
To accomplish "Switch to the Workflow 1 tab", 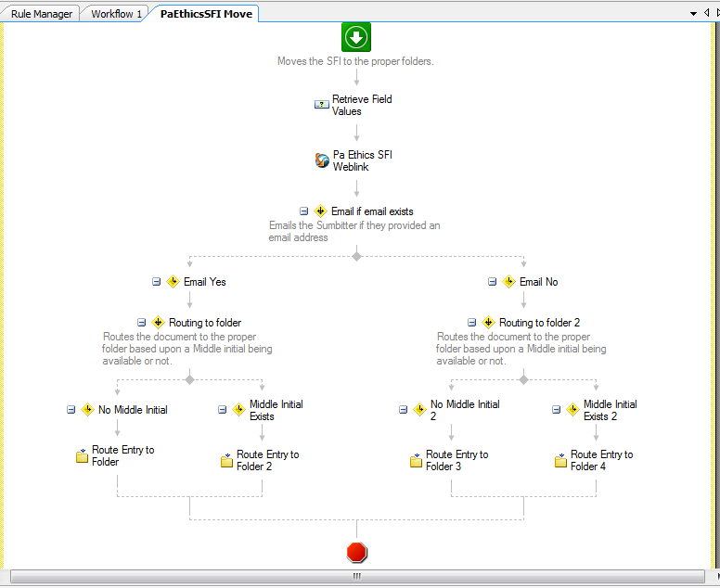I will 116,14.
